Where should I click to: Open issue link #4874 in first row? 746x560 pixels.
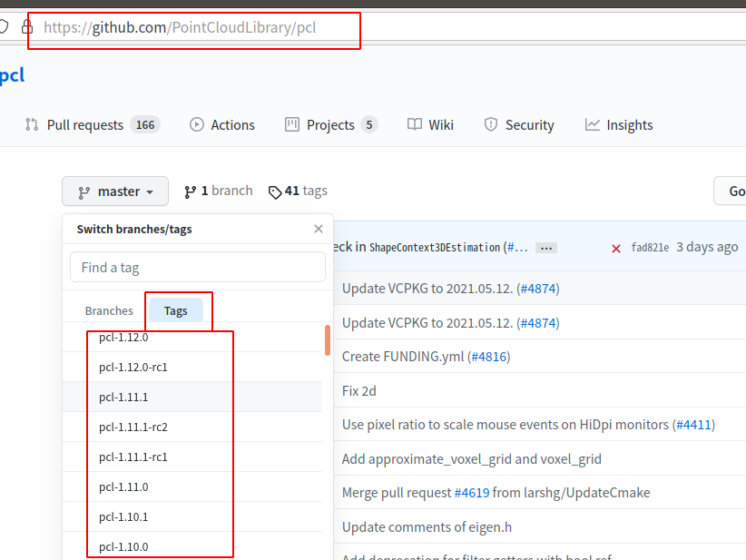(538, 289)
